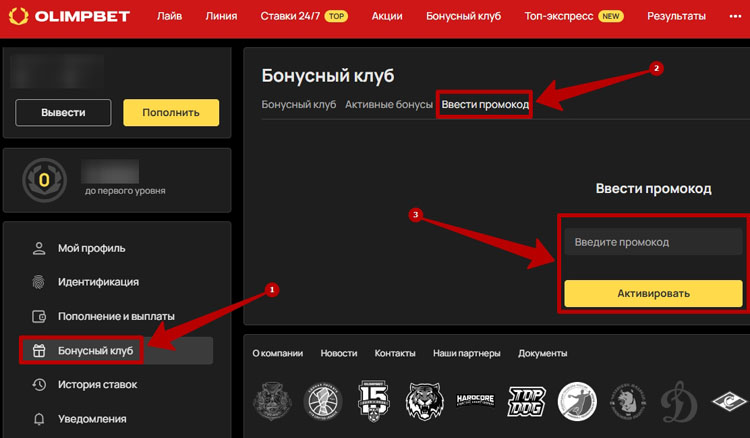Click the HARDCORE partner logo
Screen dimensions: 750x438
click(x=475, y=400)
